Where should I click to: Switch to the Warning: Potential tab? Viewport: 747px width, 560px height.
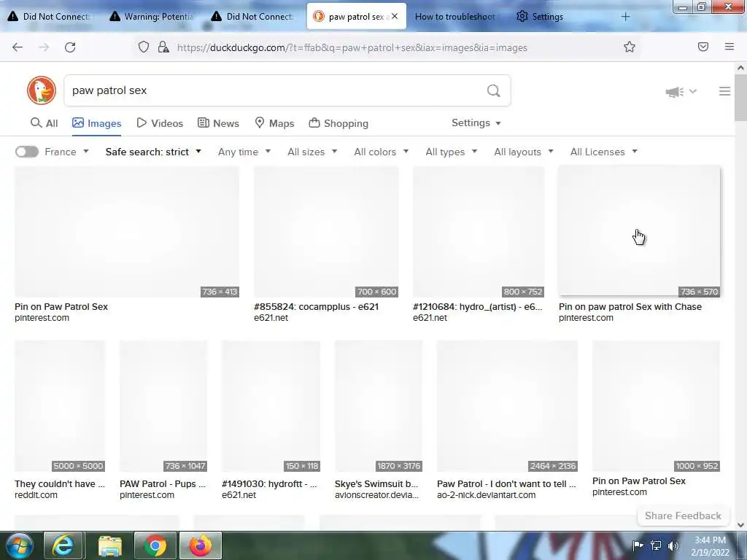pos(152,17)
